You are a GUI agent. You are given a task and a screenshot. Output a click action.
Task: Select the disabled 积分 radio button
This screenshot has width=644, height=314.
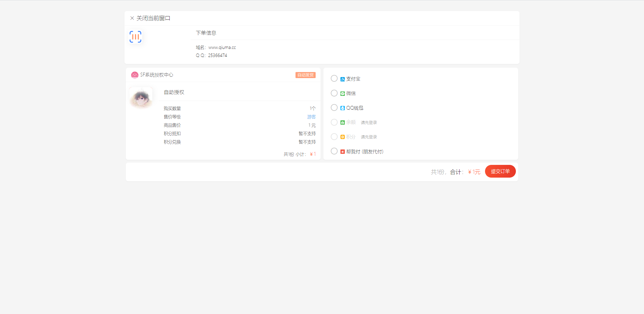334,137
